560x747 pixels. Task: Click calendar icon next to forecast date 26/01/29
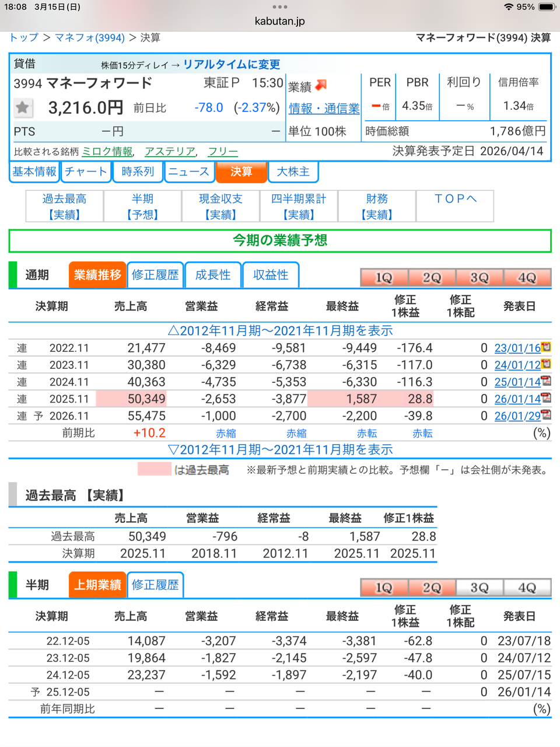coord(545,416)
